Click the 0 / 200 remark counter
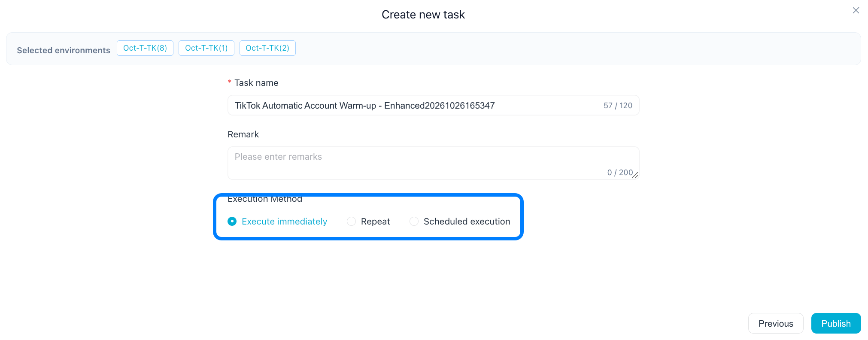868x340 pixels. click(x=620, y=173)
